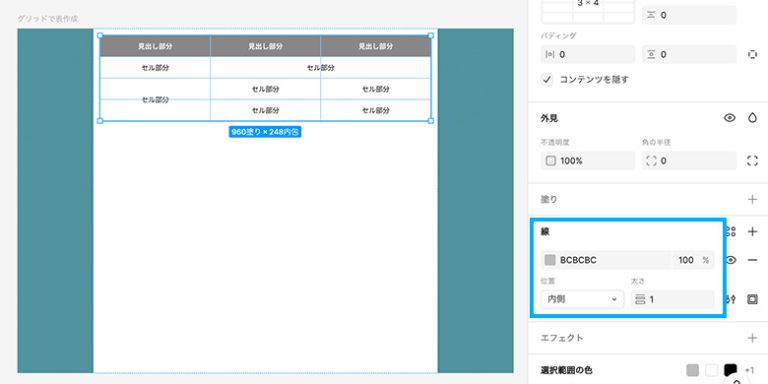The image size is (768, 384).
Task: Select leftmost 見出し部分 header cell
Action: tap(155, 47)
